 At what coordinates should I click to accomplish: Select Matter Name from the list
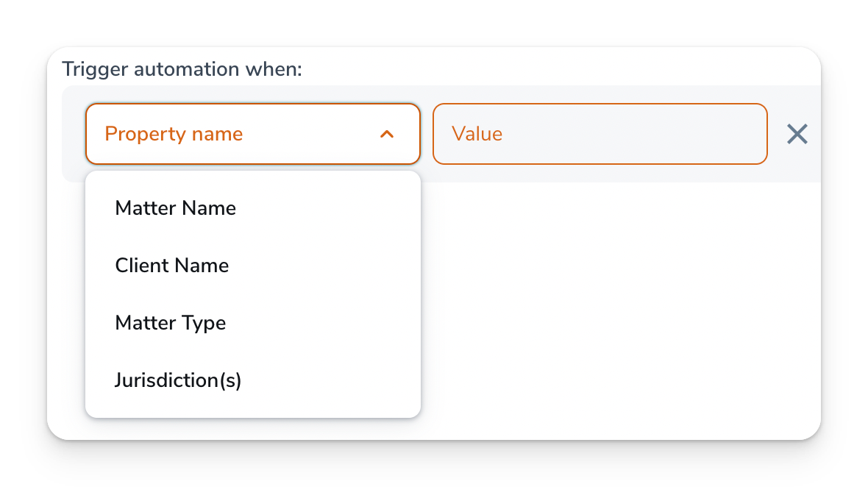pyautogui.click(x=176, y=208)
